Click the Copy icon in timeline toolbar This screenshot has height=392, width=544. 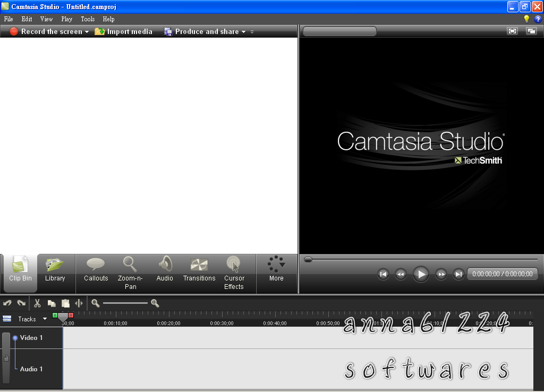coord(52,303)
